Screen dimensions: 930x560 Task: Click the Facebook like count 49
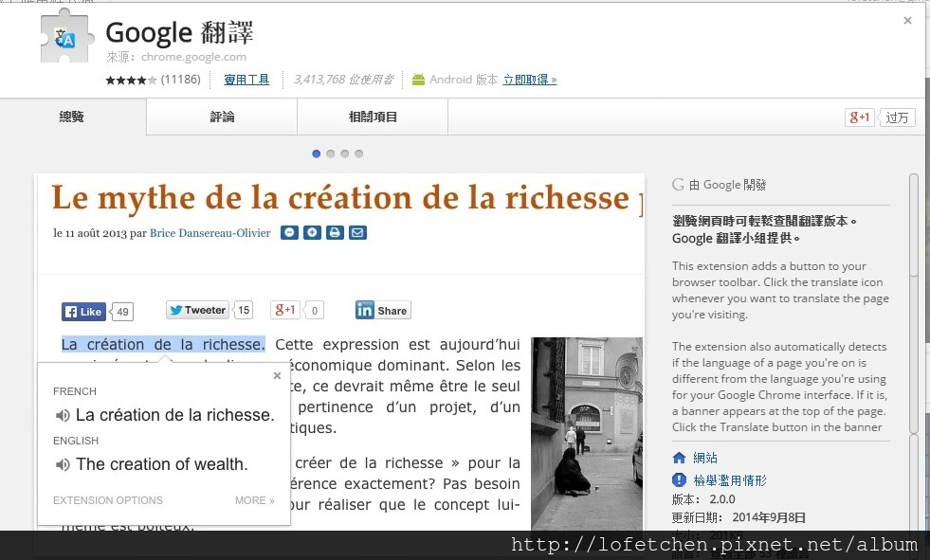click(x=122, y=312)
